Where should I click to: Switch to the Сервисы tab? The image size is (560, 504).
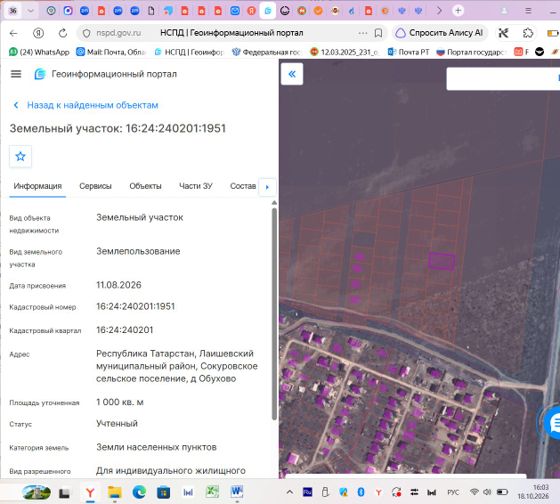pyautogui.click(x=95, y=186)
